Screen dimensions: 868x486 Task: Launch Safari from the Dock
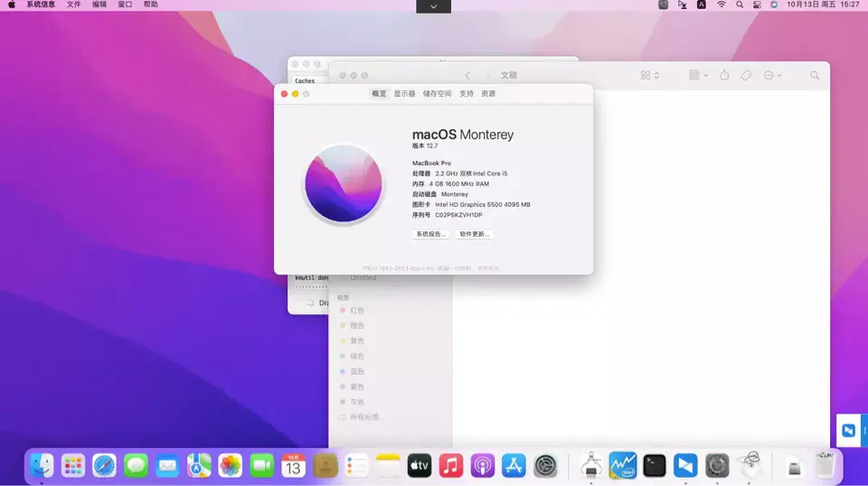(x=105, y=465)
